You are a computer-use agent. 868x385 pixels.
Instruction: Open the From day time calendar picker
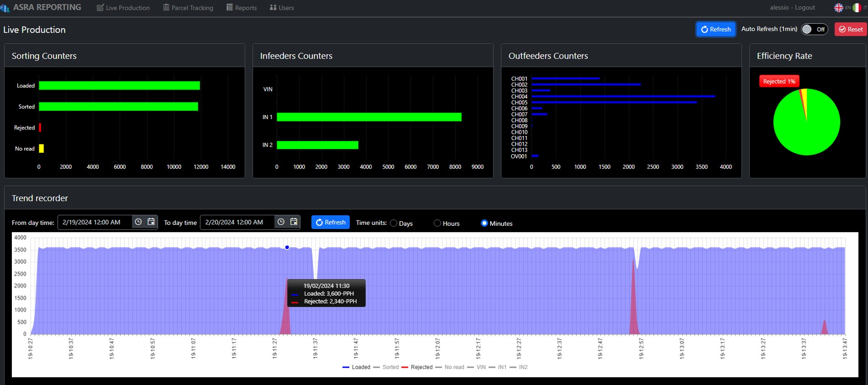coord(151,222)
